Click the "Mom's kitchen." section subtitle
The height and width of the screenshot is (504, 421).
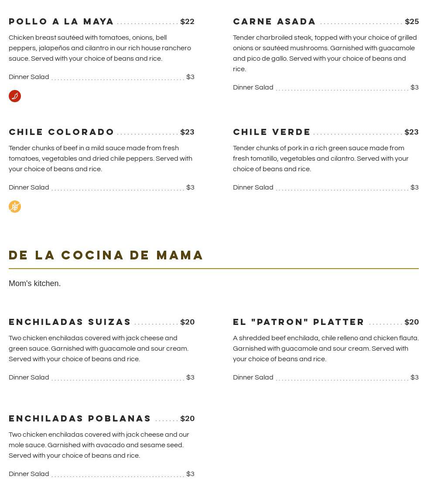pyautogui.click(x=35, y=283)
